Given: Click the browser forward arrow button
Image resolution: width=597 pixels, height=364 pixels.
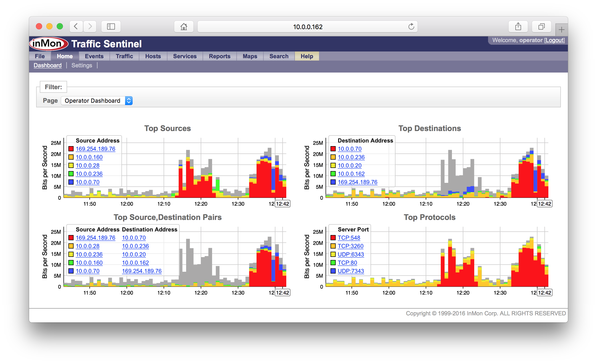Looking at the screenshot, I should pos(90,27).
